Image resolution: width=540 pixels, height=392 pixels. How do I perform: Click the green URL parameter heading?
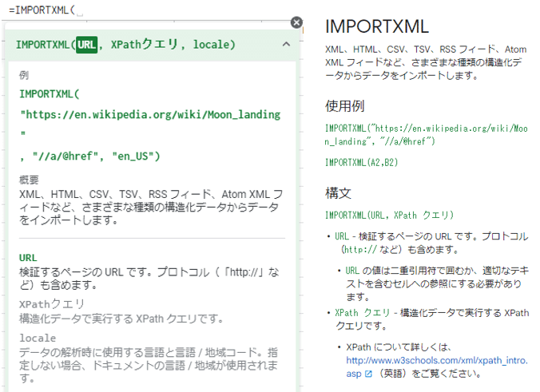coord(28,258)
